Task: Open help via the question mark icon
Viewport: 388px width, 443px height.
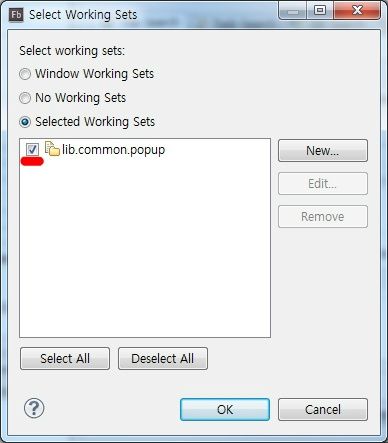Action: point(34,408)
